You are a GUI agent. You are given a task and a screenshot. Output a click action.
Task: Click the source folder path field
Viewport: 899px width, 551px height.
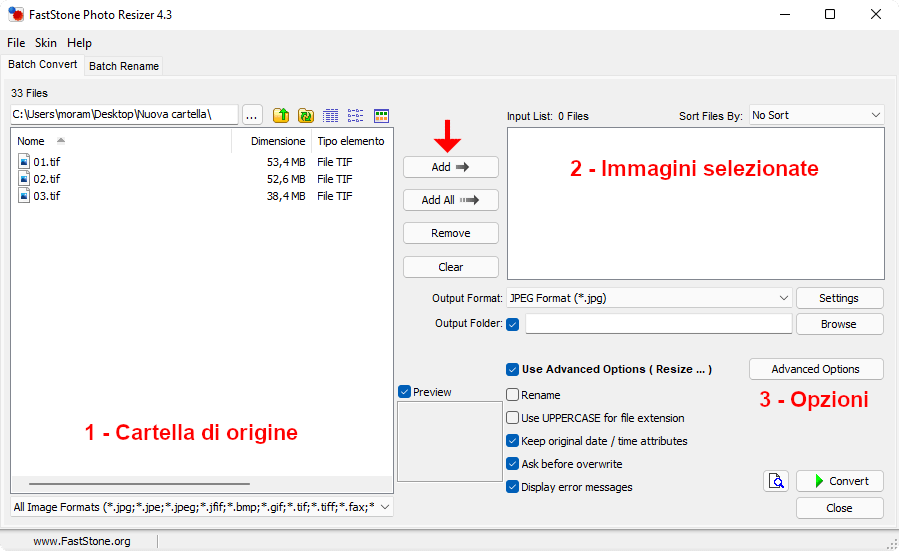[124, 114]
